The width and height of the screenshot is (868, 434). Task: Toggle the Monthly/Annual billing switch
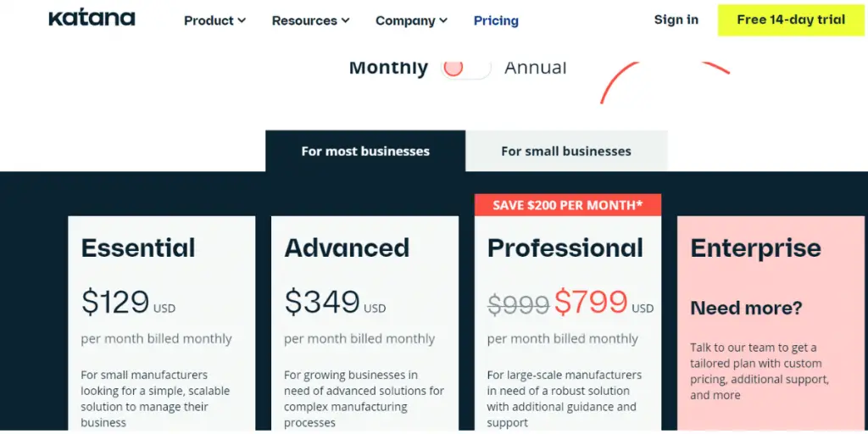click(465, 68)
